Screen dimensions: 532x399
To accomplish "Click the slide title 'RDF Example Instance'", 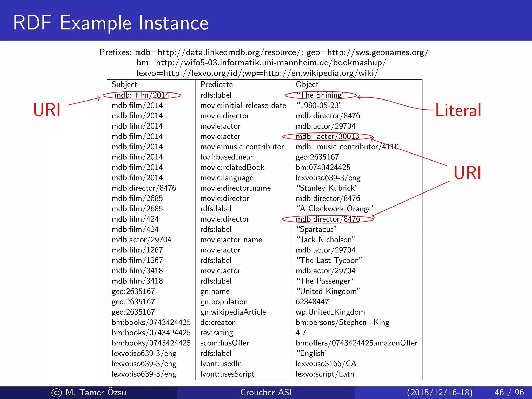I will (111, 23).
